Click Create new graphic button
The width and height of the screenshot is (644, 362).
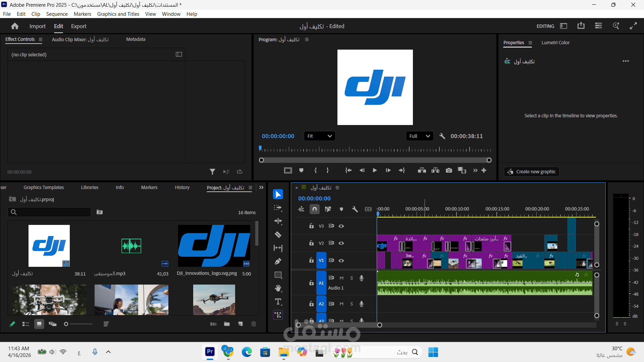pyautogui.click(x=532, y=172)
